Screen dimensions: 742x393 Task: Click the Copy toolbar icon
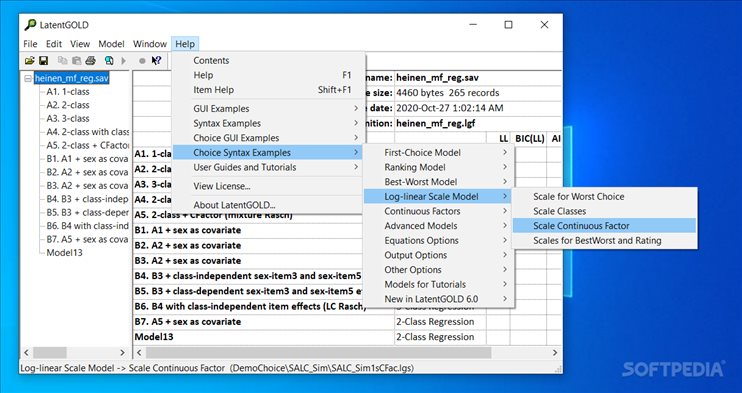62,60
